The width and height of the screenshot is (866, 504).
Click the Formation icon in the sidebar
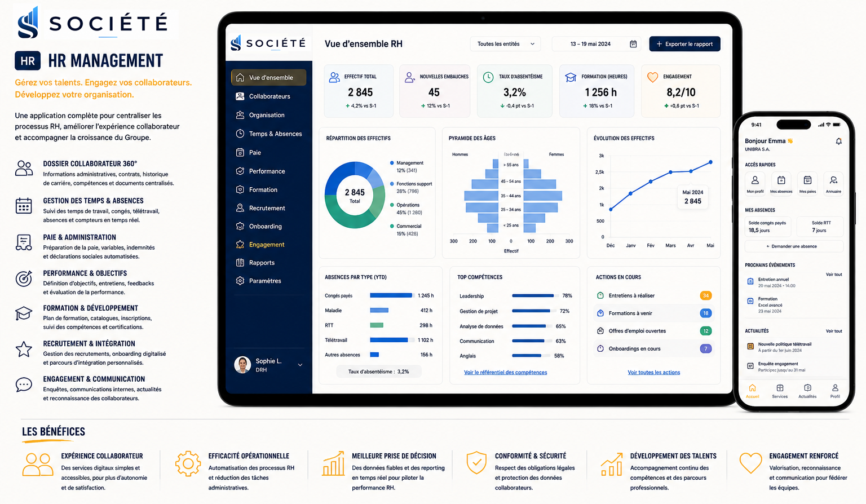pyautogui.click(x=240, y=189)
